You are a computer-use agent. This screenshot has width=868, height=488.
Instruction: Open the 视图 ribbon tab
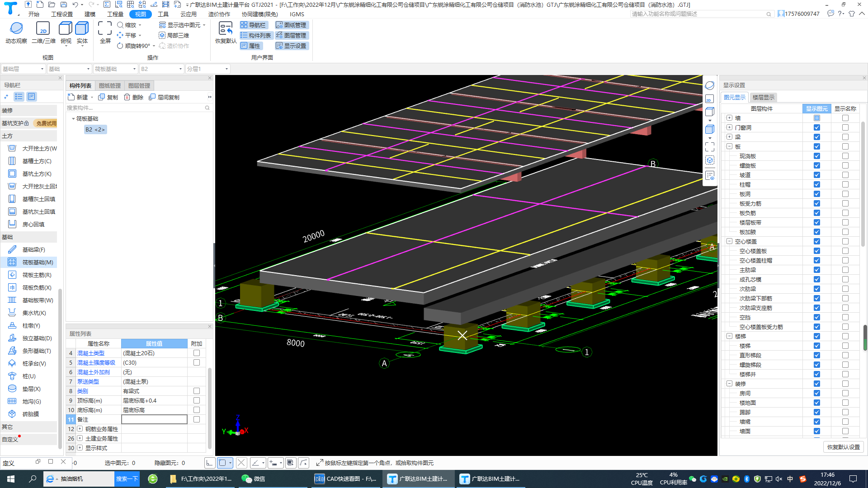[x=141, y=14]
